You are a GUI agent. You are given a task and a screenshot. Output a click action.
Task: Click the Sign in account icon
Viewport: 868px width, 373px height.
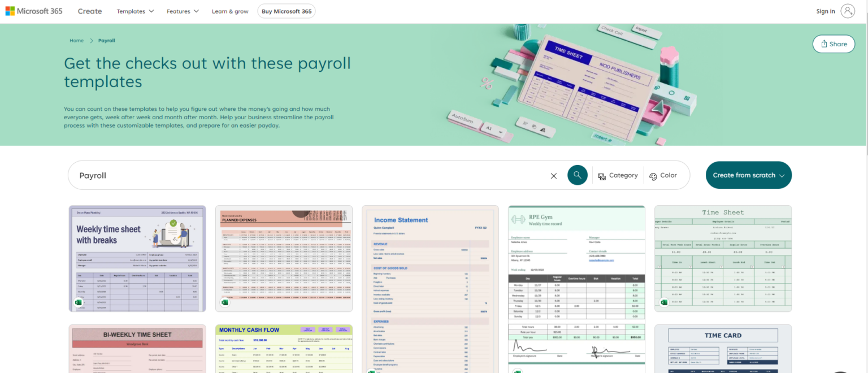click(x=847, y=11)
